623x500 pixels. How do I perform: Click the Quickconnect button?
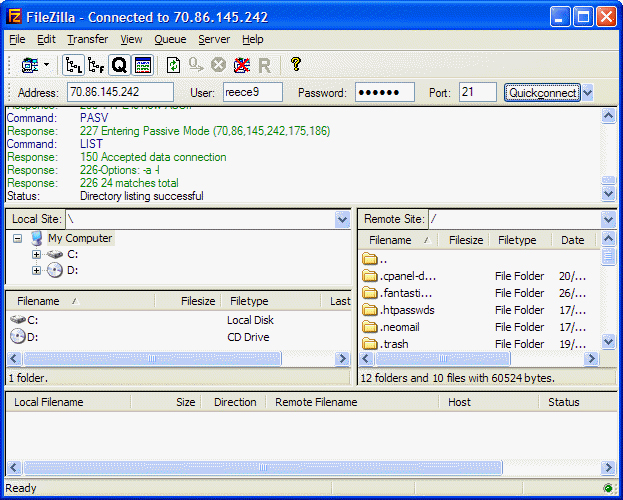click(542, 93)
